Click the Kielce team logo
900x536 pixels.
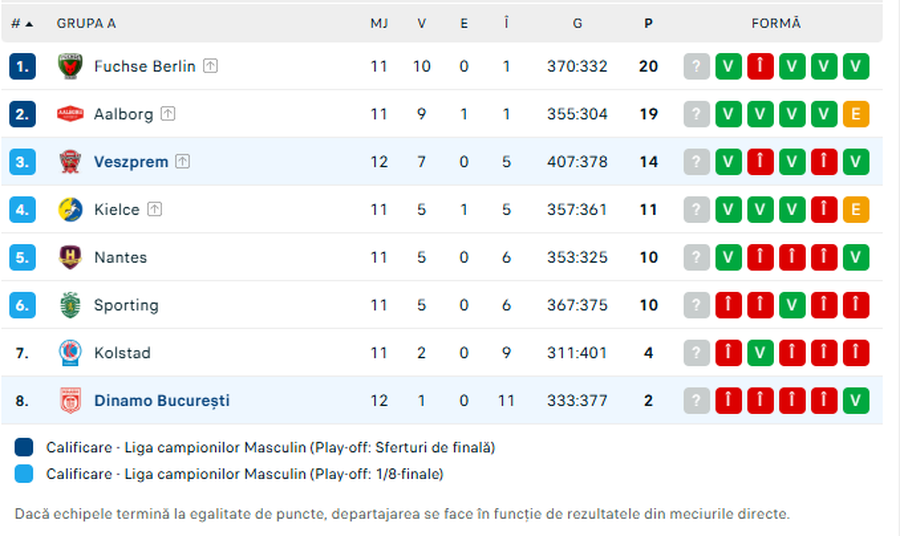pos(69,210)
